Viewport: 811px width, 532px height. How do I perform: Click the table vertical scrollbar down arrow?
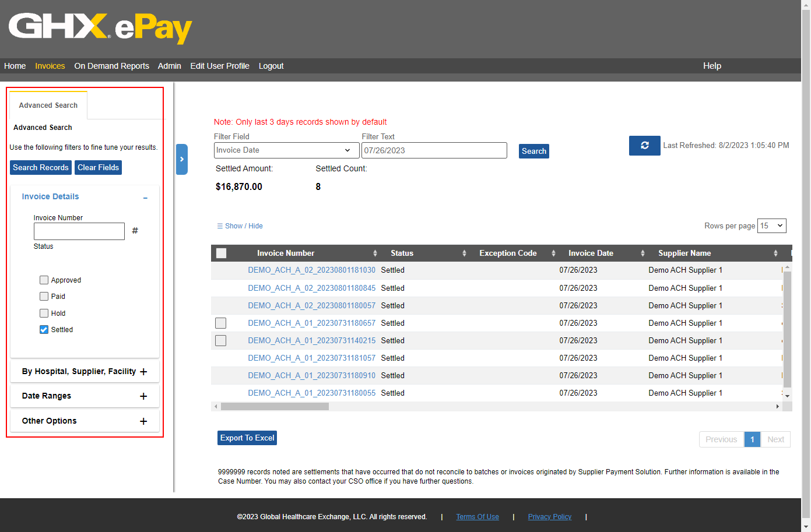(787, 396)
